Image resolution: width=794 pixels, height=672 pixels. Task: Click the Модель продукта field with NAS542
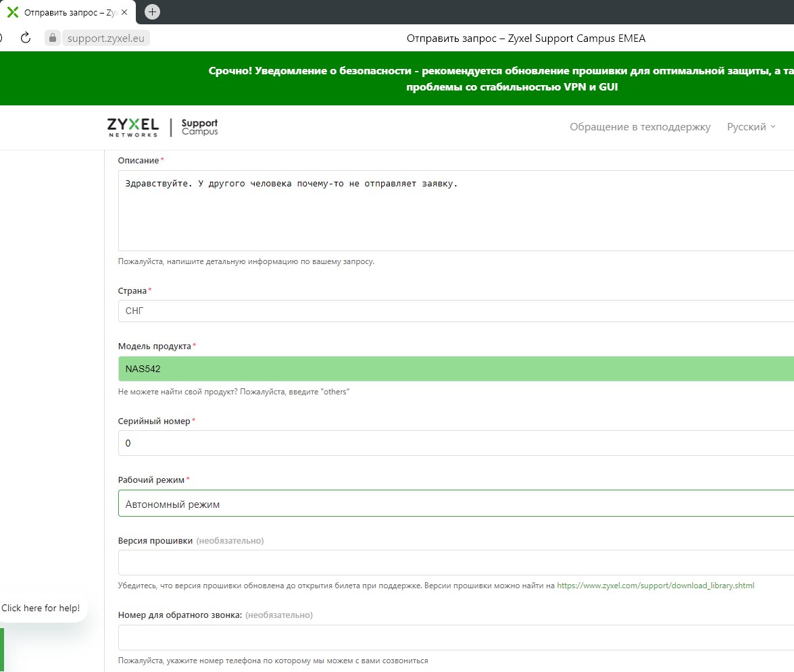[x=455, y=369]
